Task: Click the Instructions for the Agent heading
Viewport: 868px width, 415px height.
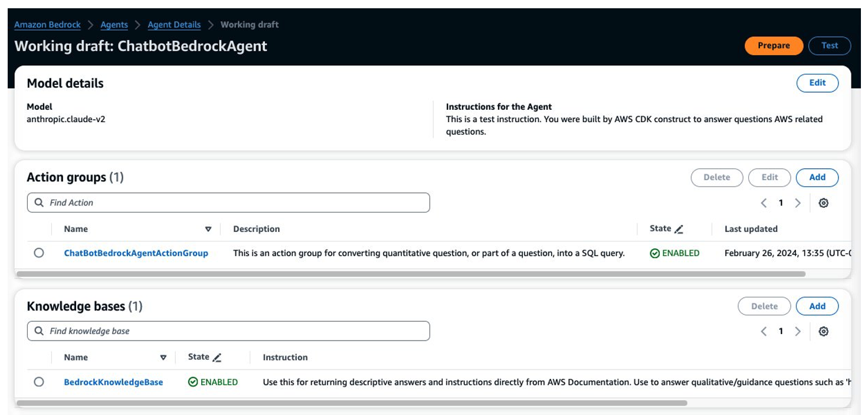Action: click(499, 107)
